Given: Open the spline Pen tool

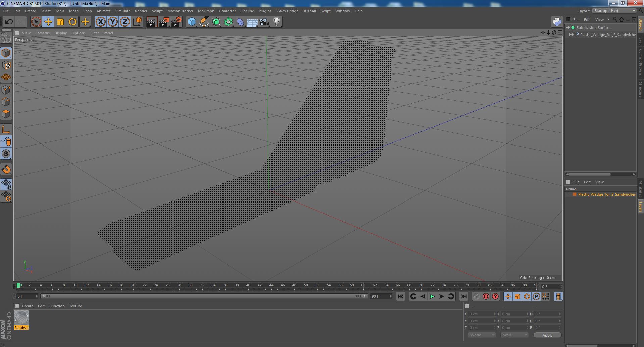Looking at the screenshot, I should 204,22.
